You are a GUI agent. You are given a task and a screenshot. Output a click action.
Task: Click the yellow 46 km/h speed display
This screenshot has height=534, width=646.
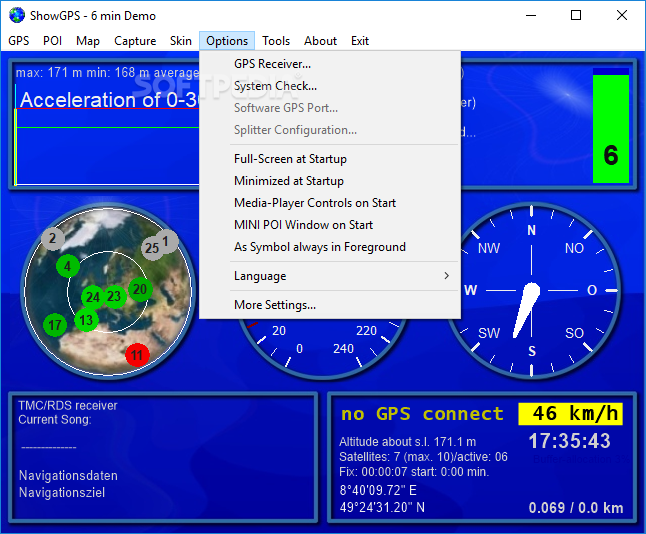pos(570,414)
